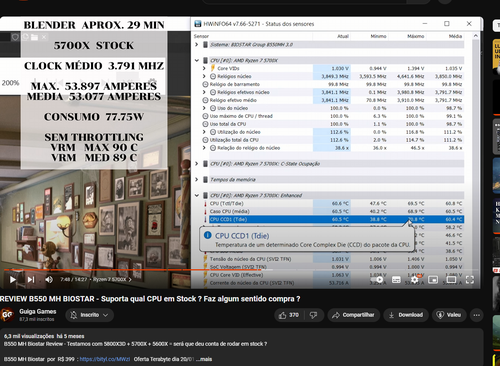
Task: Click the clock icon of Relógio de barramento
Action: click(205, 84)
